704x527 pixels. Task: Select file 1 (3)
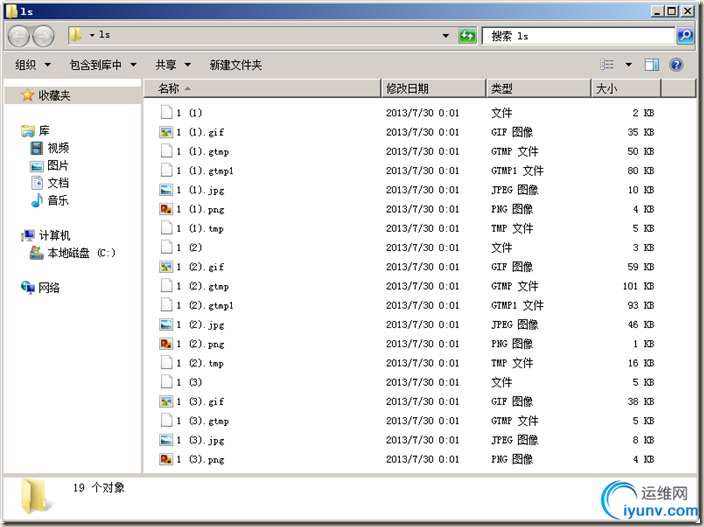[189, 382]
